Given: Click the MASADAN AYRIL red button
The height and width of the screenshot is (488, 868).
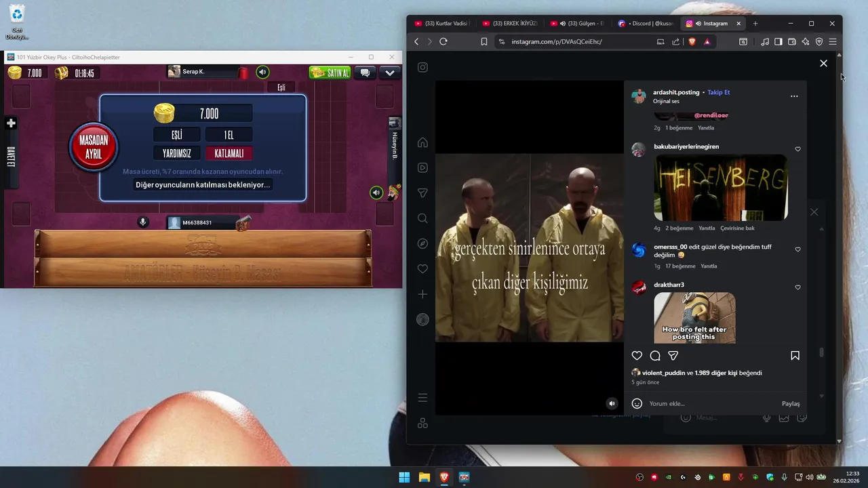Looking at the screenshot, I should tap(94, 146).
